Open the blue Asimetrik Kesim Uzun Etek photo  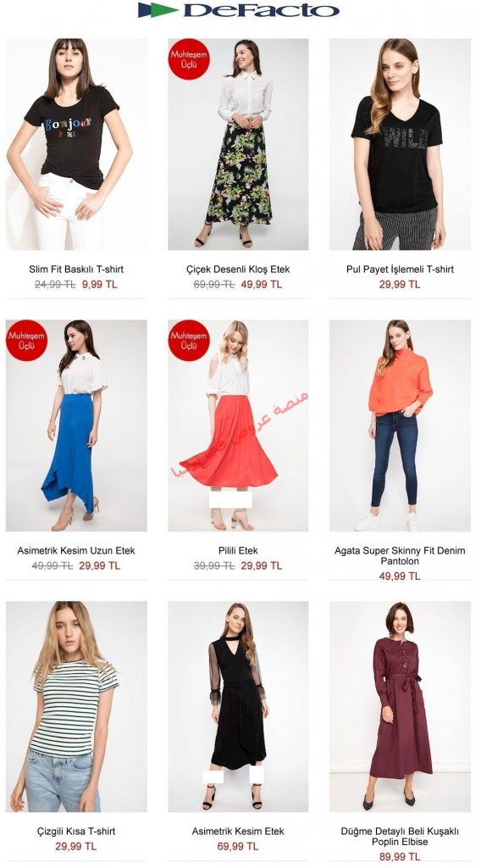click(76, 426)
